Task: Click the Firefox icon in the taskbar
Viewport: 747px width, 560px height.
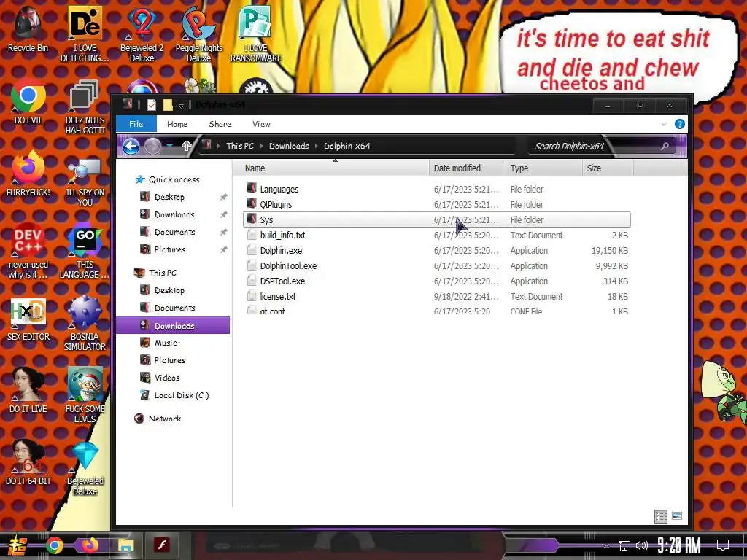Action: (x=90, y=545)
